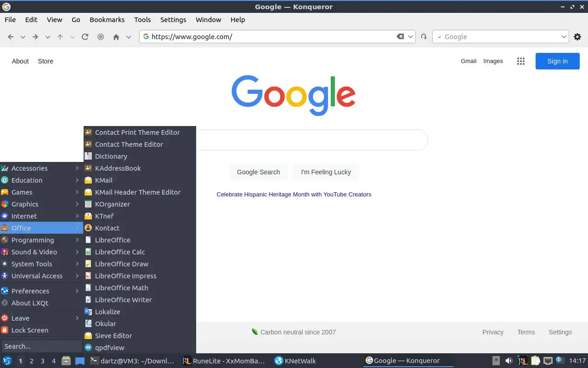The image size is (588, 368).
Task: Launch KMail from the Office menu
Action: (140, 180)
